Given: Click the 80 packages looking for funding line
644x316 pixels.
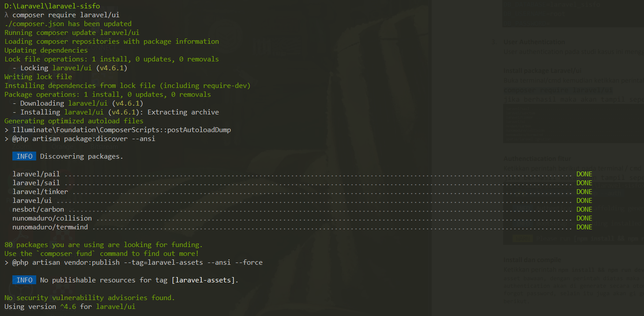Looking at the screenshot, I should point(103,245).
